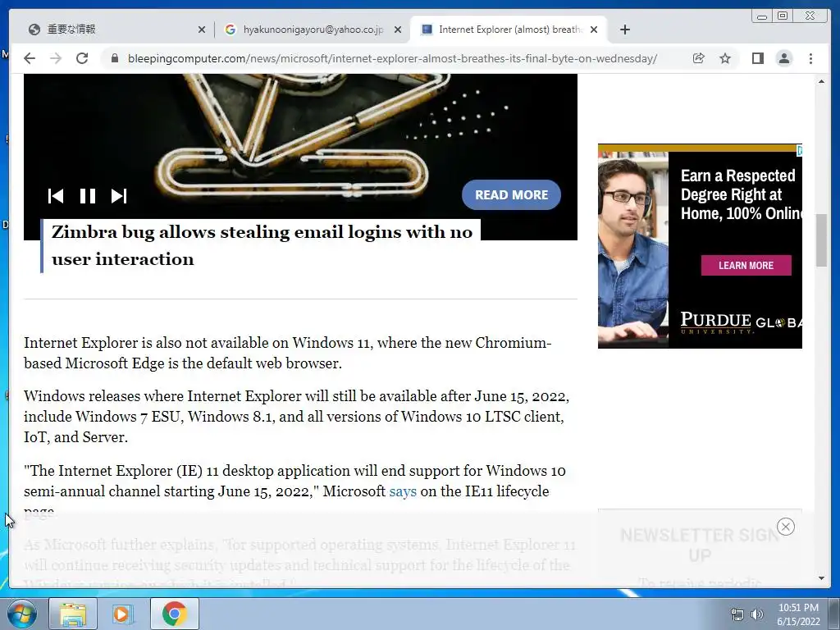The height and width of the screenshot is (630, 840).
Task: Click the READ MORE button
Action: pyautogui.click(x=511, y=195)
